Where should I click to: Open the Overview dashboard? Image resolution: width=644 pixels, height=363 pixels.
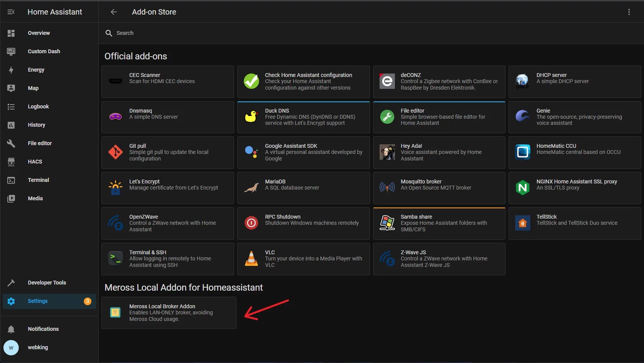(x=49, y=33)
